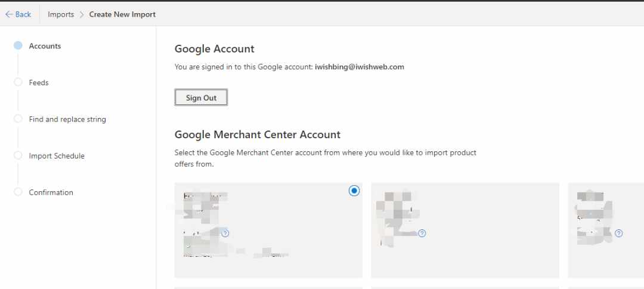Click the Create New Import breadcrumb
Screen dimensions: 644x289
point(122,14)
